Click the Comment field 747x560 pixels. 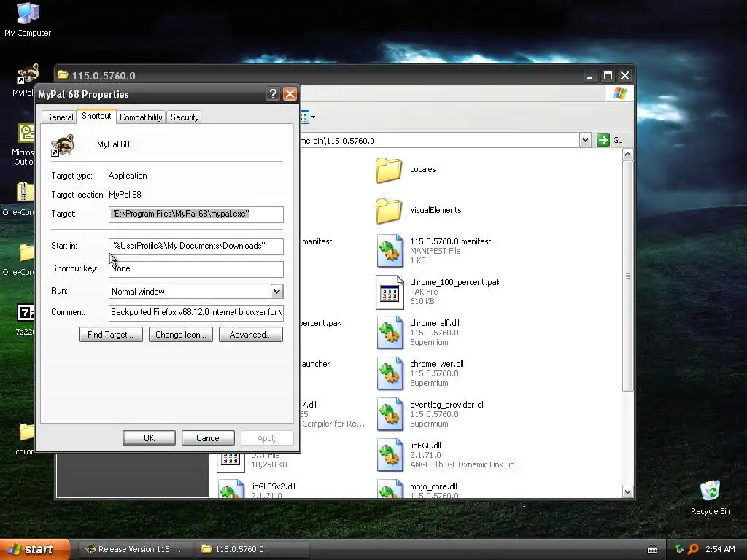point(196,313)
